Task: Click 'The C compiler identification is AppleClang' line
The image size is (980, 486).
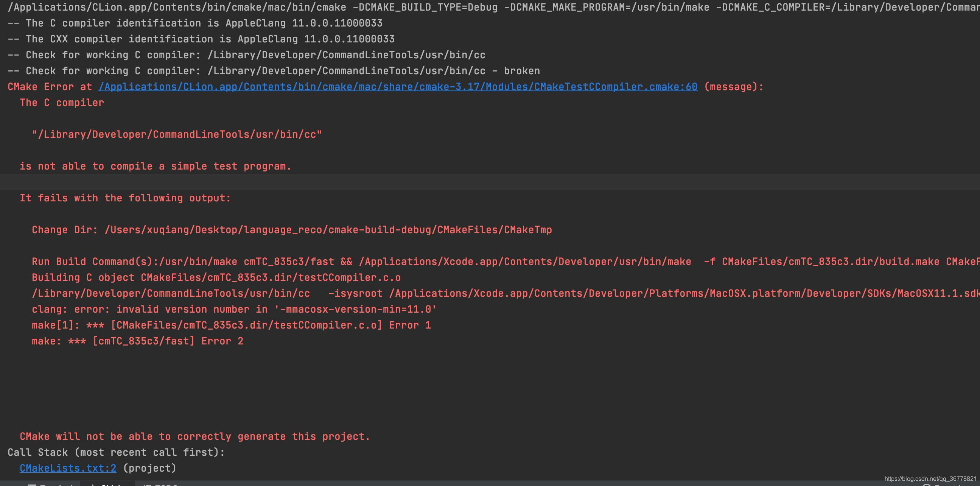Action: pos(195,23)
